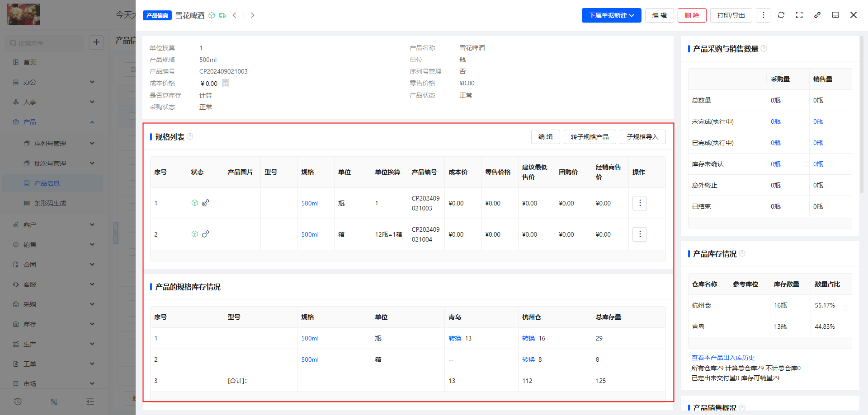Expand the 采购 sidebar menu
868x415 pixels.
[x=54, y=304]
